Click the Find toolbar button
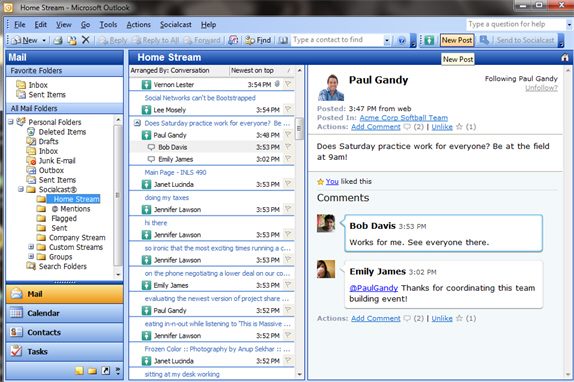 point(258,40)
